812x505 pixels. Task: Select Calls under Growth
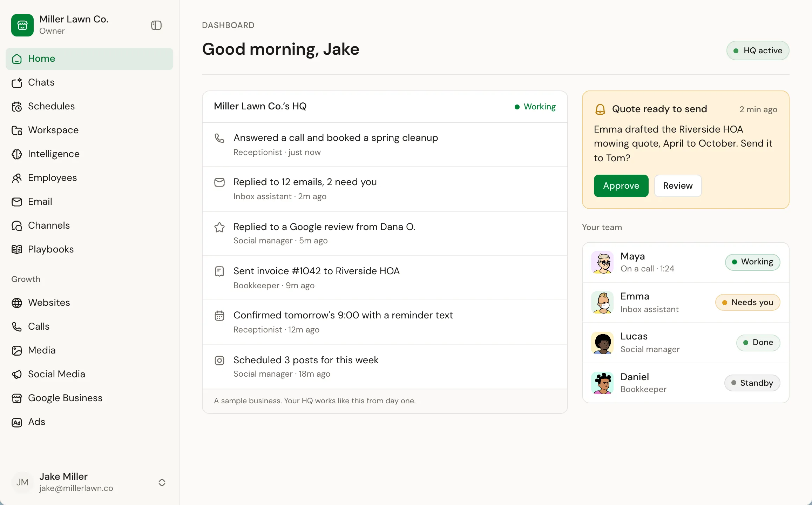point(89,326)
